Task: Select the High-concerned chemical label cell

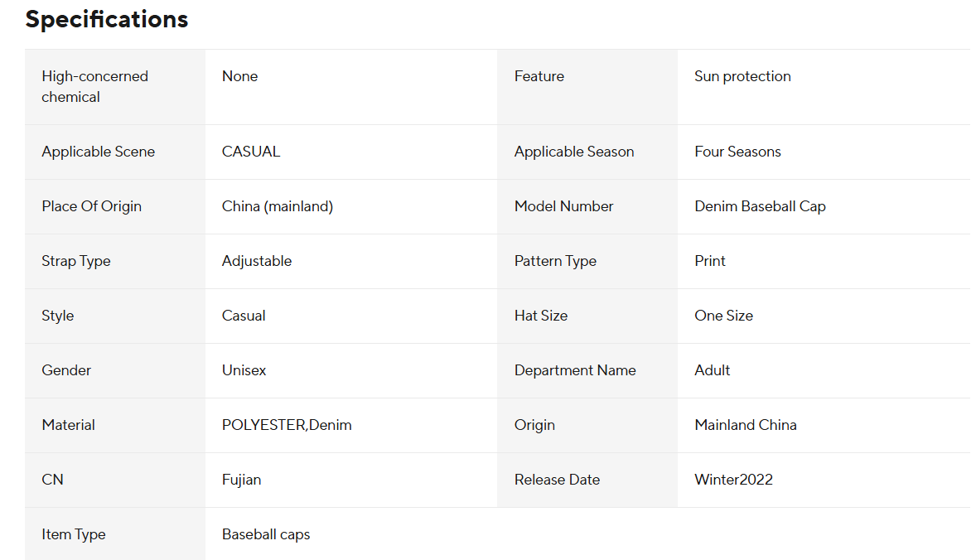Action: pos(94,86)
